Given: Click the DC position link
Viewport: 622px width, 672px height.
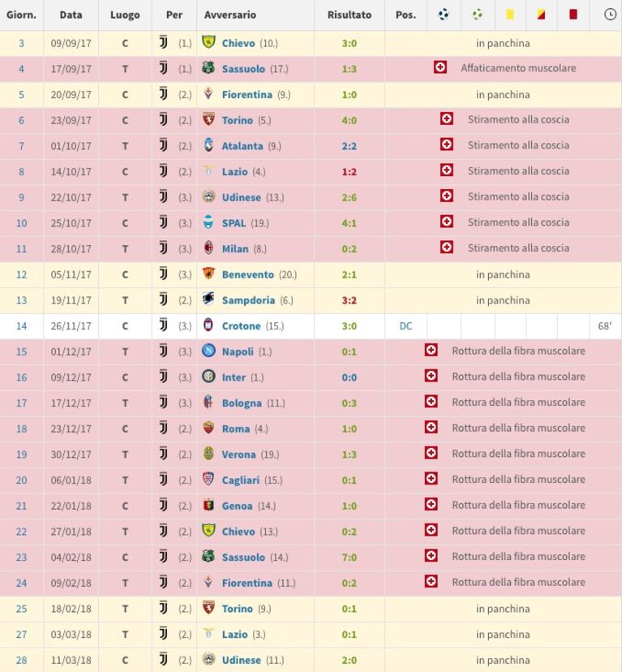Looking at the screenshot, I should coord(405,326).
